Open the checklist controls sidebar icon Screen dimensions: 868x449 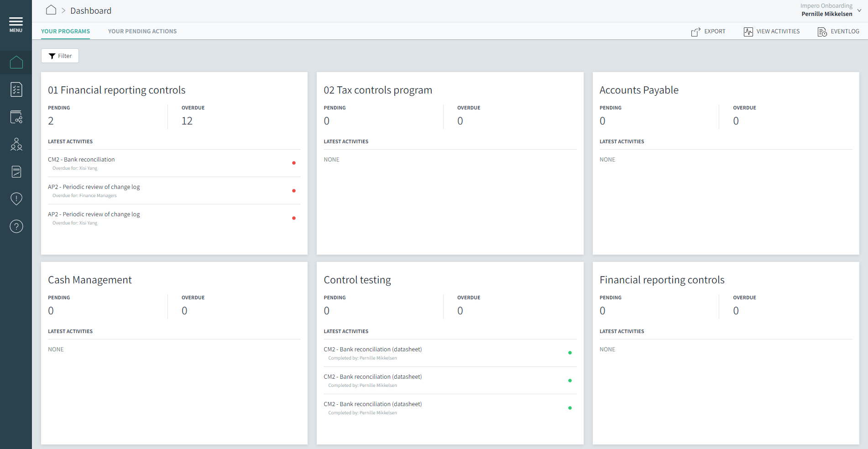click(16, 89)
